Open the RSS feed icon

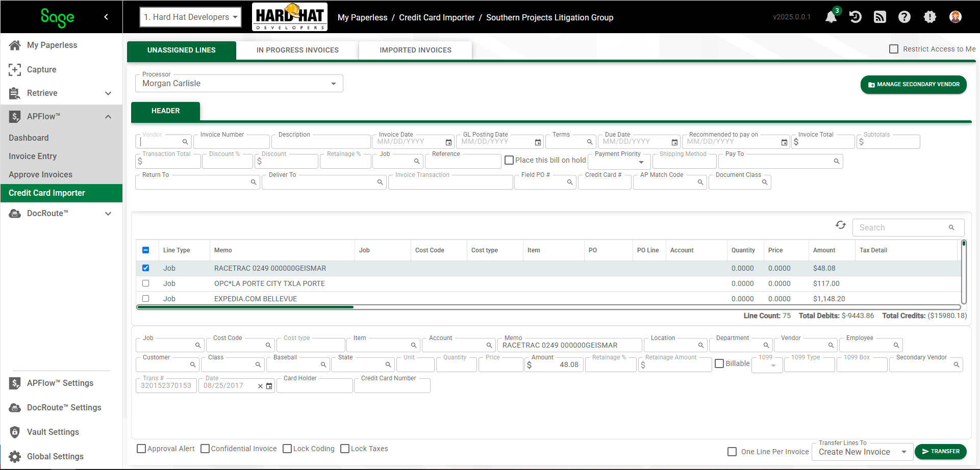pos(880,17)
